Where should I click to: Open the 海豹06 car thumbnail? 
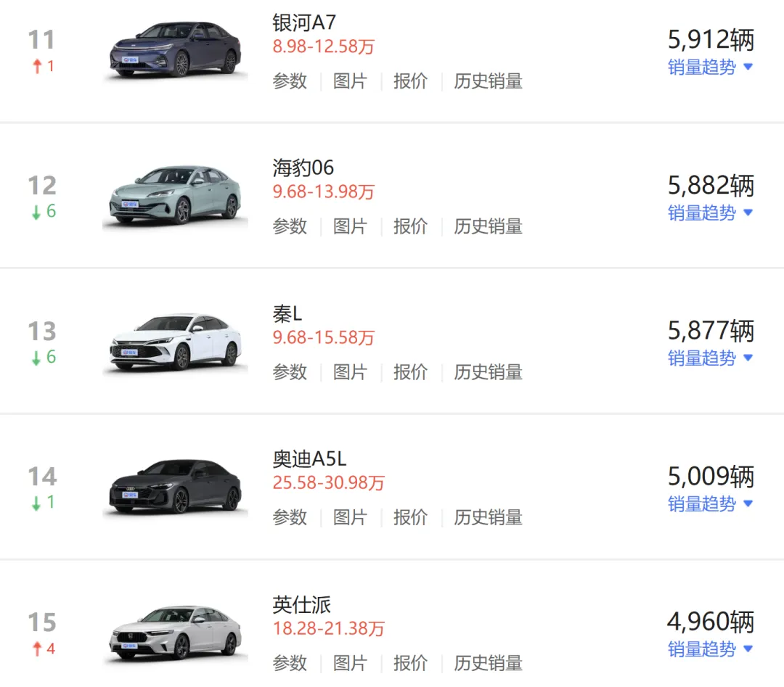pos(175,196)
